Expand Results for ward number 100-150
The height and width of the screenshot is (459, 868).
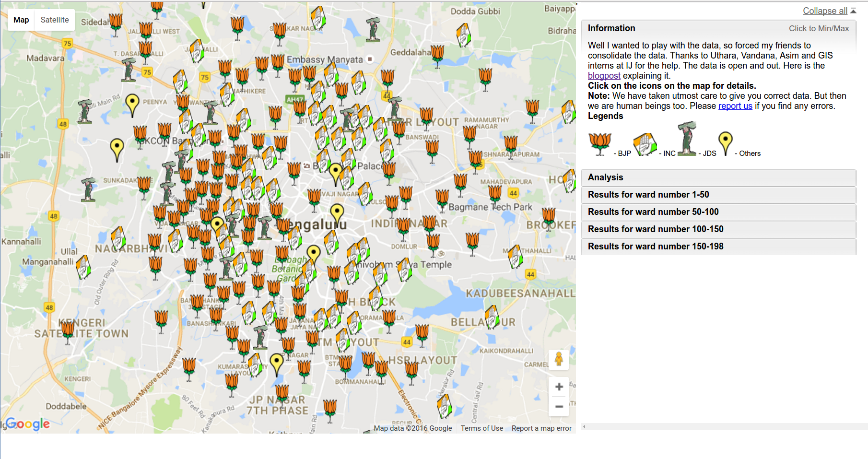(x=718, y=229)
